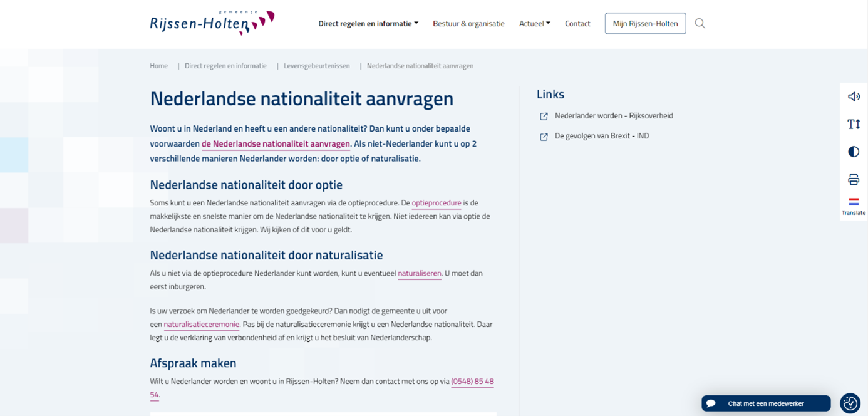Follow 'de Nederlandse nationaliteit aanvragen' inline link
Image resolution: width=868 pixels, height=416 pixels.
pyautogui.click(x=276, y=144)
